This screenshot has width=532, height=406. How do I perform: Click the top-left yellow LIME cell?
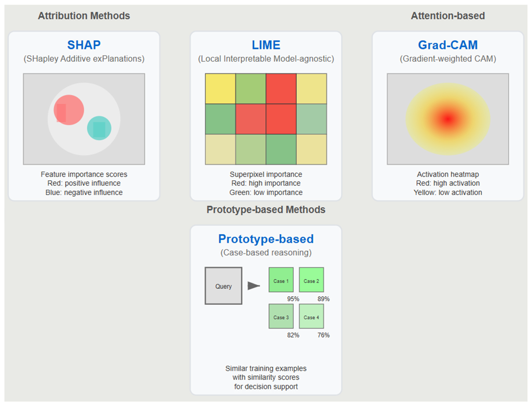click(220, 89)
